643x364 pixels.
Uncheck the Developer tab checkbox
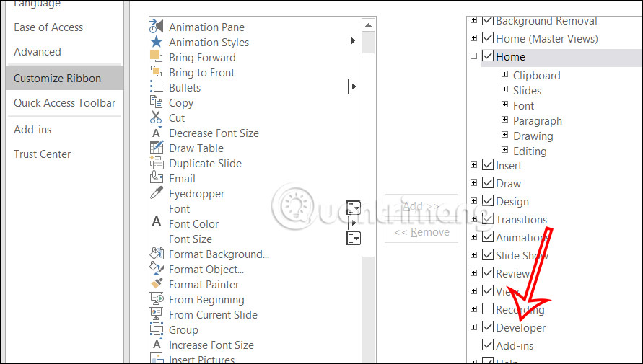488,327
